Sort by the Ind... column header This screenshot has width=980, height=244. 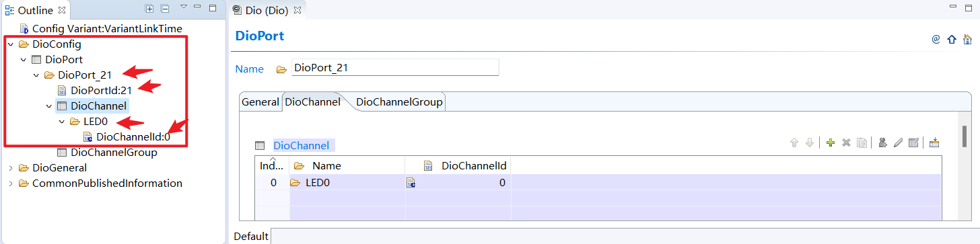[272, 165]
